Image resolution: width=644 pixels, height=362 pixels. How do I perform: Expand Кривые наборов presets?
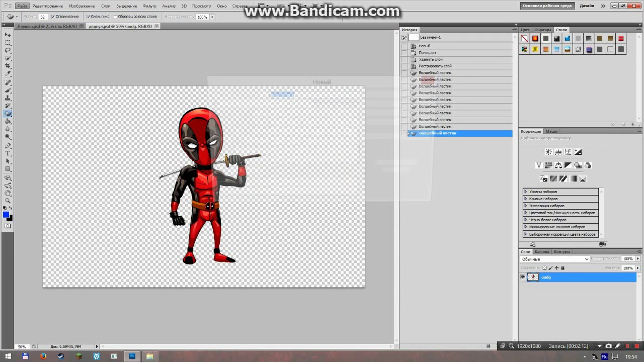pyautogui.click(x=526, y=199)
